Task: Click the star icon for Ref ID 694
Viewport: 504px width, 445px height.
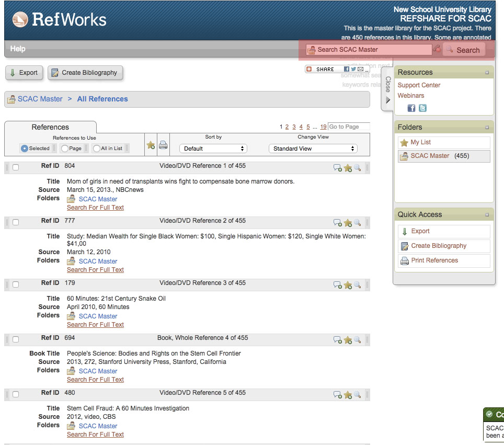Action: click(x=348, y=340)
